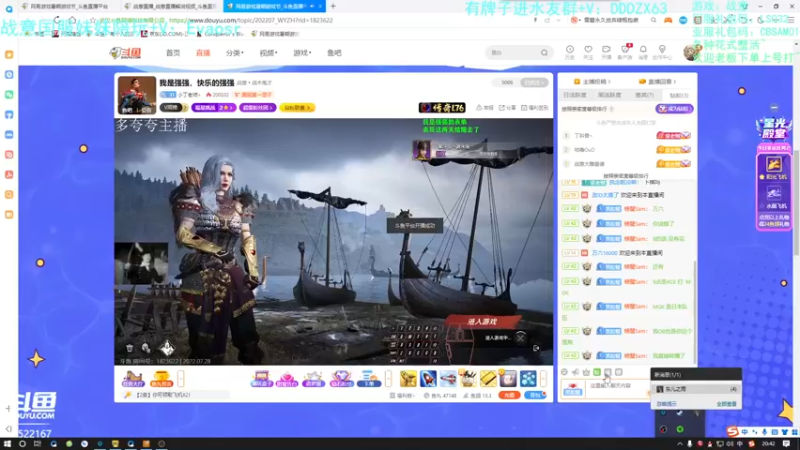Collapse the 星光殿堂 side widget
800x450 pixels.
[774, 108]
